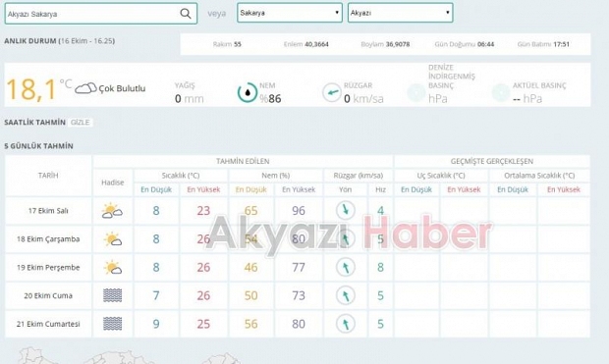This screenshot has height=364, width=609.
Task: Focus the Akyazı Sakarya search field
Action: pos(100,14)
